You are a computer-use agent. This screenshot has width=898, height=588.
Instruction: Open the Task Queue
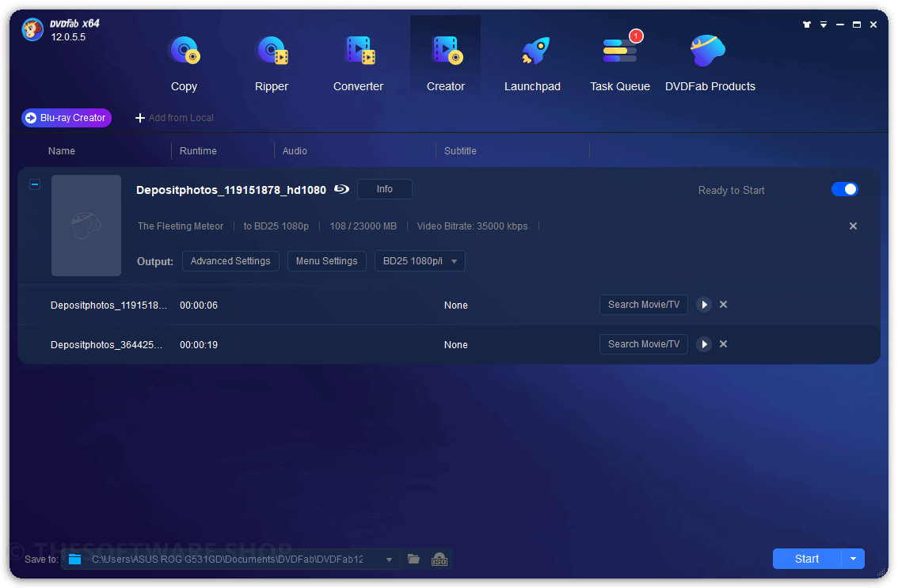tap(620, 63)
